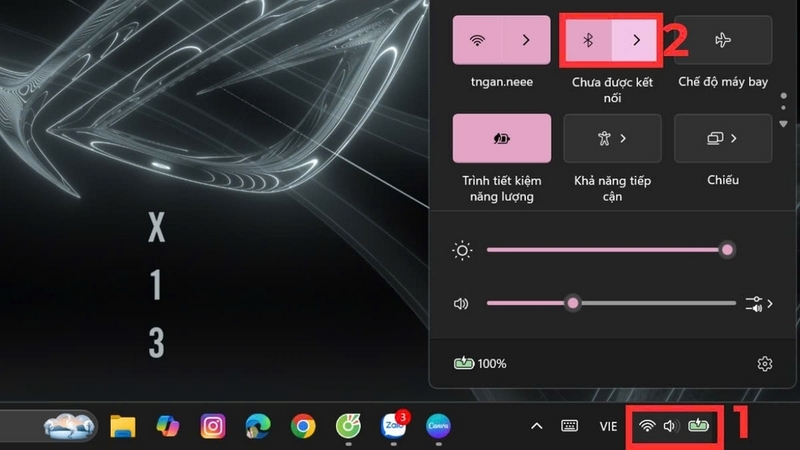Go to next quick settings page arrow
The width and height of the screenshot is (800, 450).
pyautogui.click(x=783, y=124)
